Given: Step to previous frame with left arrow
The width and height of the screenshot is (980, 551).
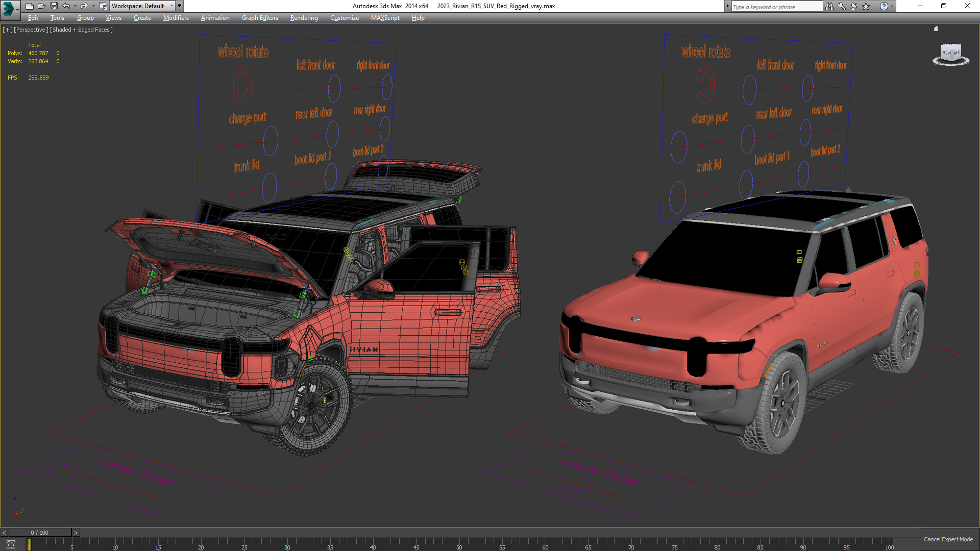Looking at the screenshot, I should 4,533.
